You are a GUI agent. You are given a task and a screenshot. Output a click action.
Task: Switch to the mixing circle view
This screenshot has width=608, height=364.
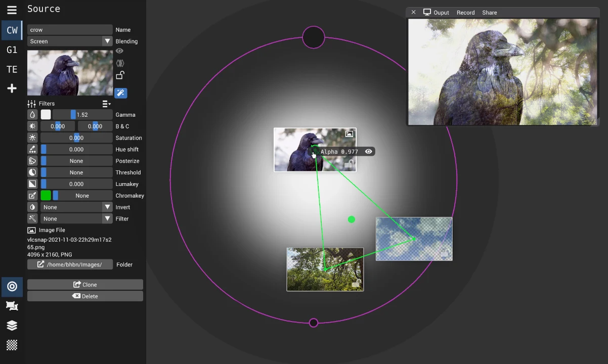12,287
